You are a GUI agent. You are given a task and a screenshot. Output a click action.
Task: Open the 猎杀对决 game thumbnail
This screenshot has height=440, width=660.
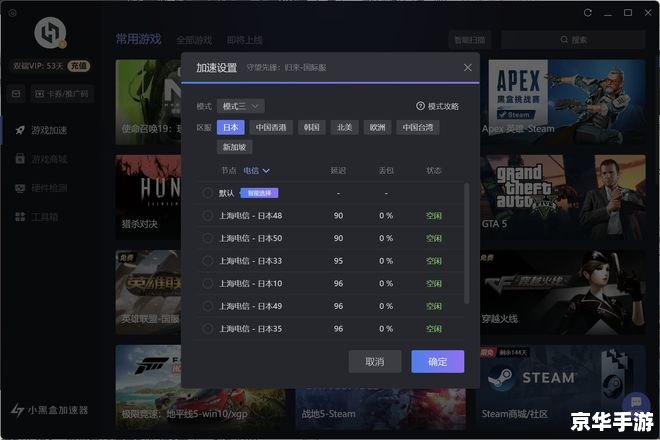(149, 197)
